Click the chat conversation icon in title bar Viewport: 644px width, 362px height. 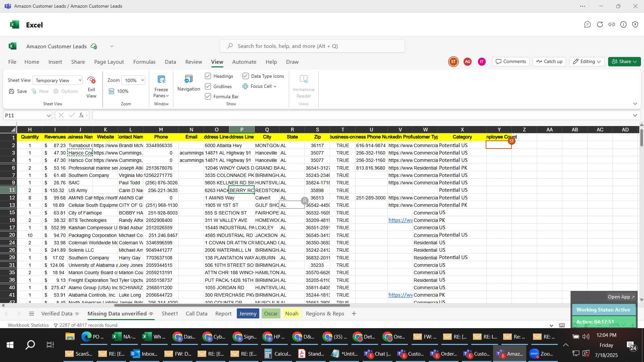(587, 24)
